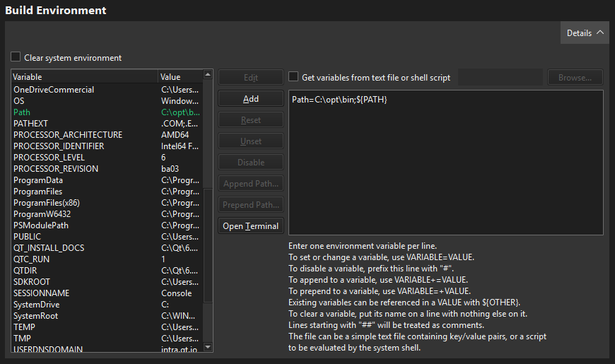Click the .COM;.E... value cell
Screen dimensions: 615x364
click(180, 124)
